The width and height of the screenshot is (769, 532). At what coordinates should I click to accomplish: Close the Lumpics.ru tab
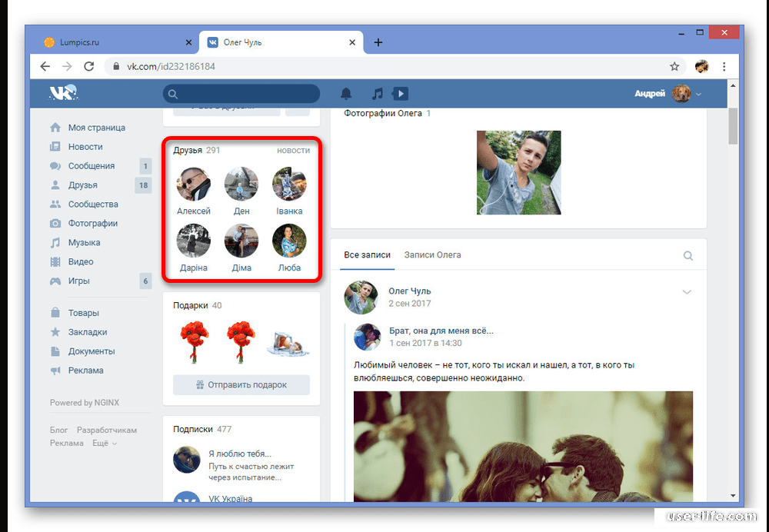point(189,42)
